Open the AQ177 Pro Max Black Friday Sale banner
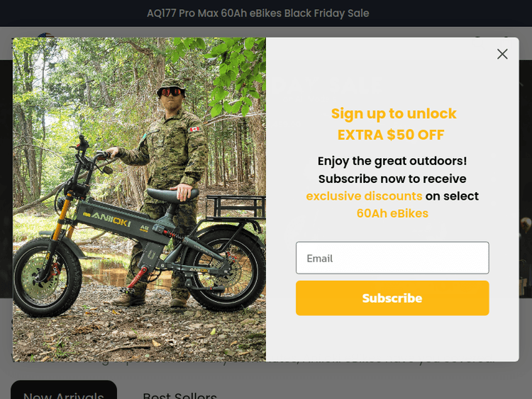Screen dimensions: 532x399 258,13
